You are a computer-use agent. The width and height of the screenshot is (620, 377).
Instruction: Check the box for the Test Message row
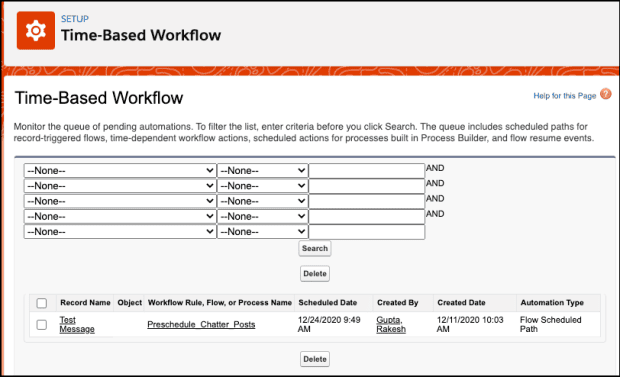point(42,325)
